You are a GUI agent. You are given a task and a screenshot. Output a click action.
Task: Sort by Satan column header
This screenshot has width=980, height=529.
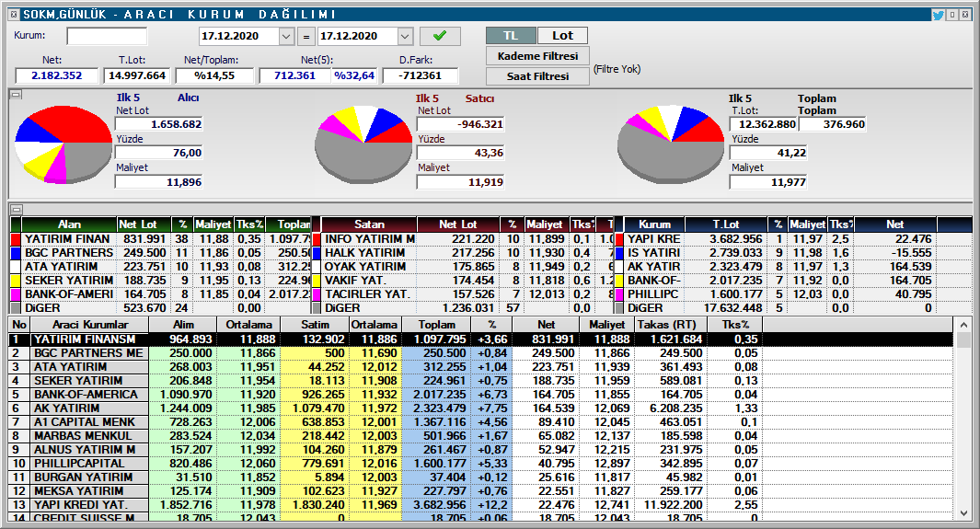pos(369,224)
